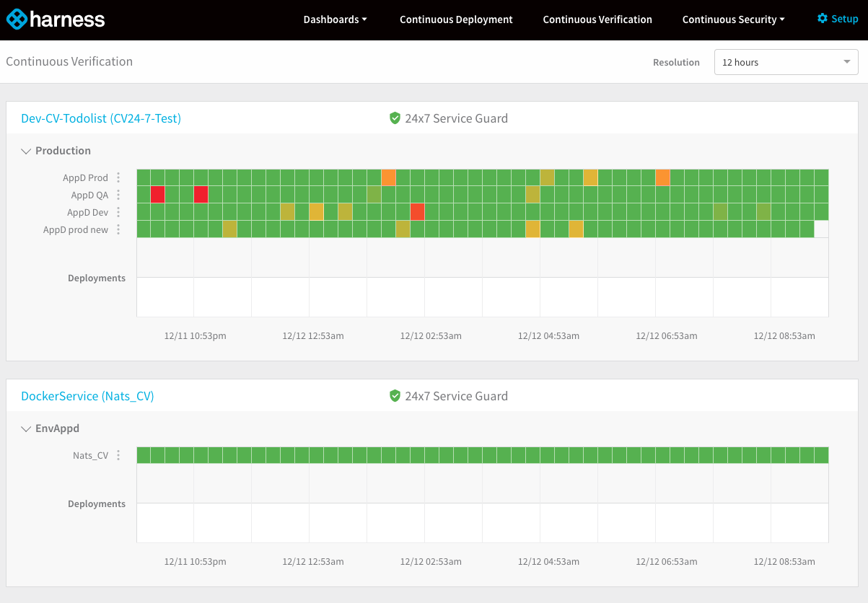Open the Continuous Security dropdown menu
868x603 pixels.
click(733, 19)
